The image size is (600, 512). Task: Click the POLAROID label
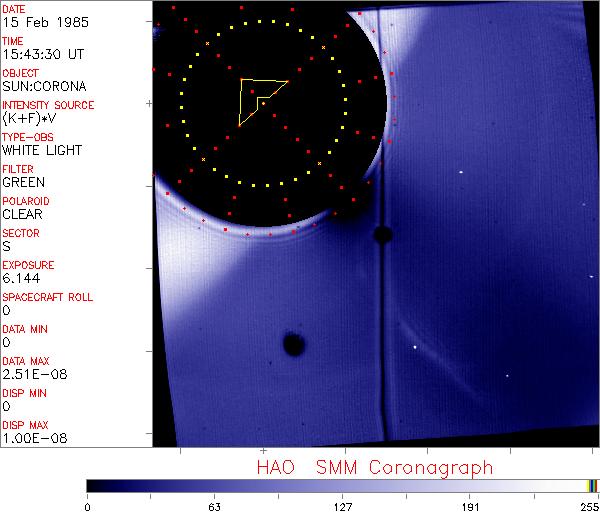tap(26, 201)
